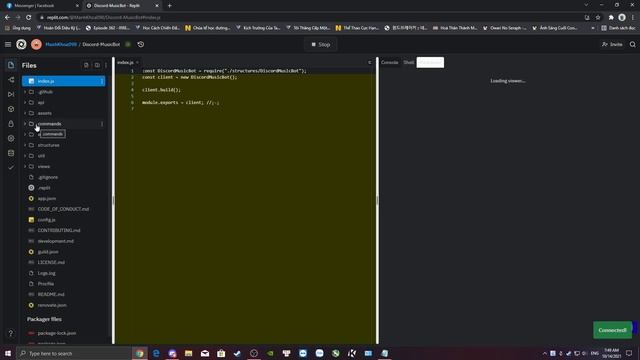This screenshot has height=360, width=640.
Task: Switch to the Shell tab
Action: tap(409, 62)
